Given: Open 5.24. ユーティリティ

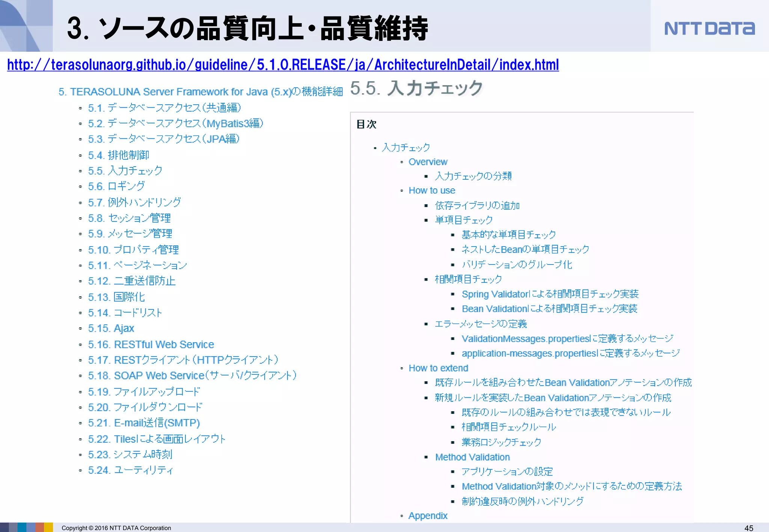Looking at the screenshot, I should 131,470.
